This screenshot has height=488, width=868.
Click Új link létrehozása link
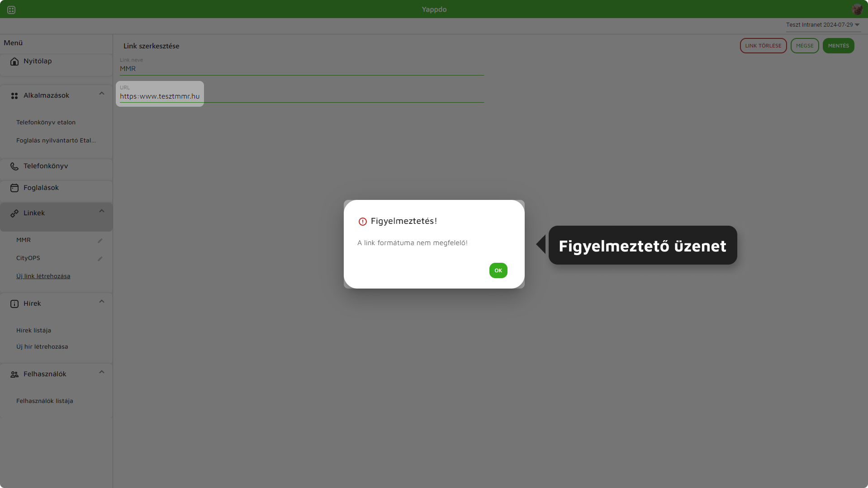[43, 276]
